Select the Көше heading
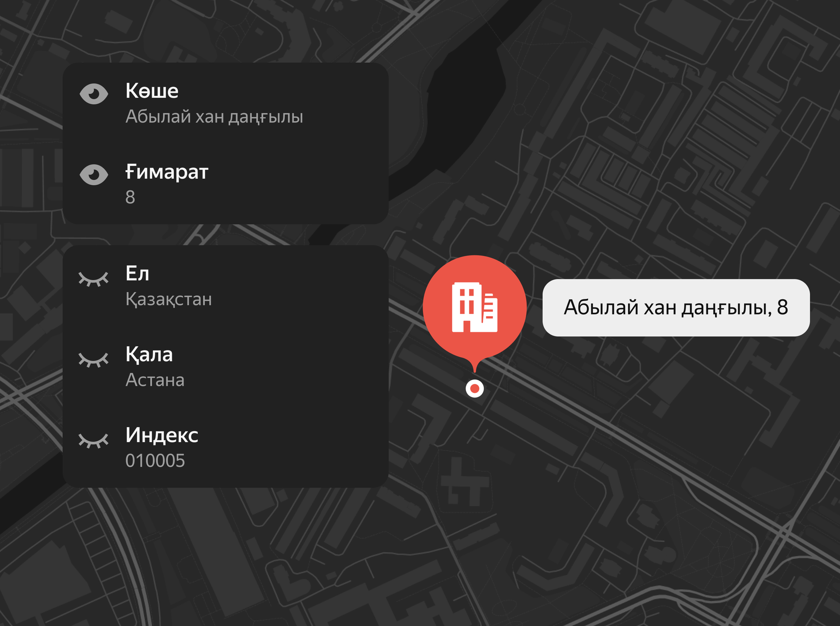This screenshot has height=626, width=840. pos(152,91)
